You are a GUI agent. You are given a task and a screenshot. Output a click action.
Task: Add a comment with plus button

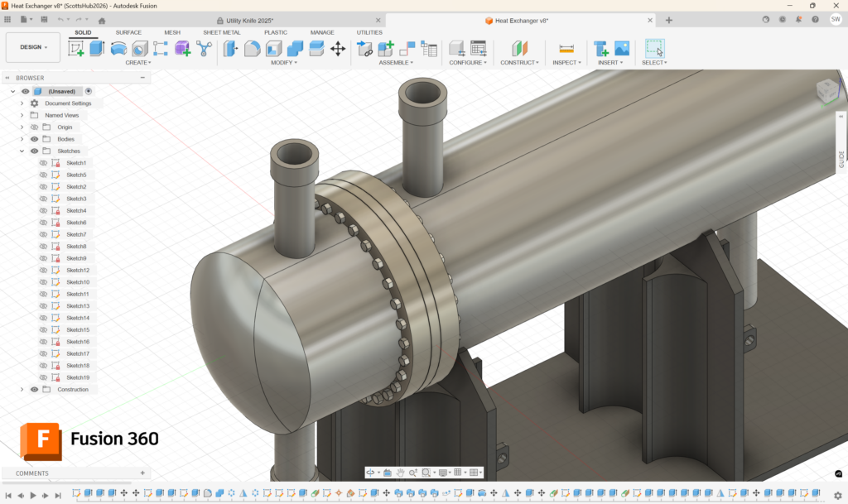click(142, 473)
